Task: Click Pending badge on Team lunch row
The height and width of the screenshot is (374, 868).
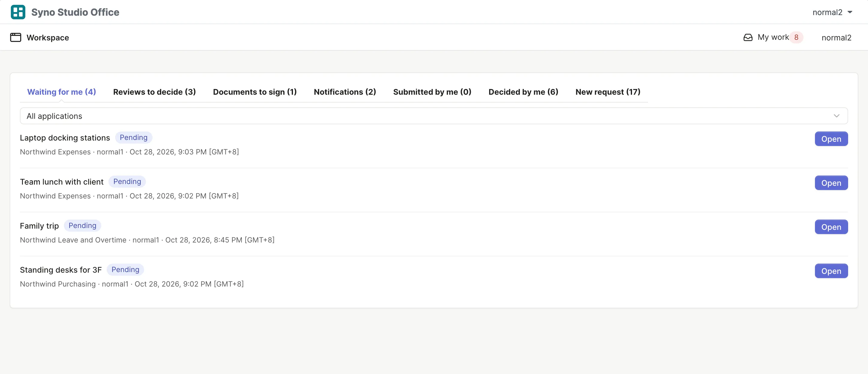Action: click(x=127, y=182)
